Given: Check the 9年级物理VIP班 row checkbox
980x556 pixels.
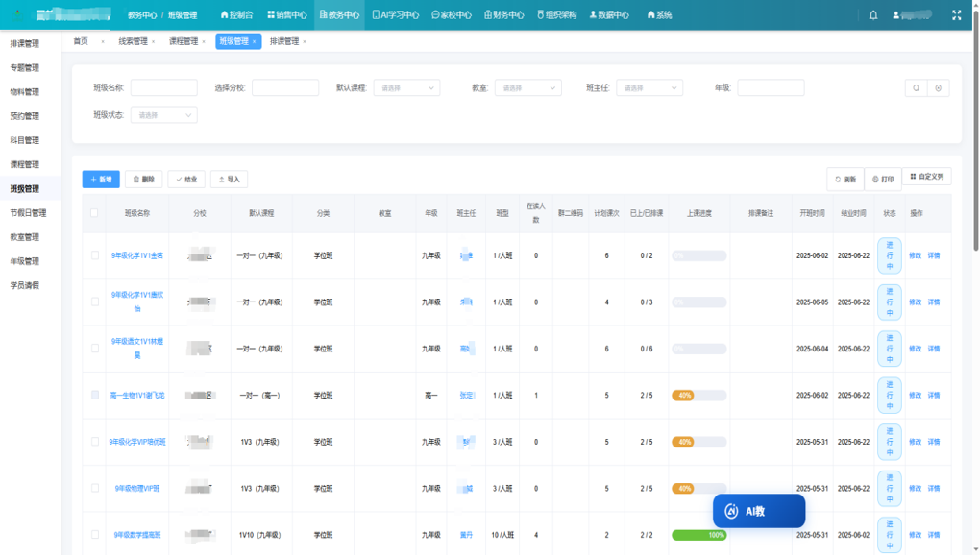Looking at the screenshot, I should [x=95, y=489].
